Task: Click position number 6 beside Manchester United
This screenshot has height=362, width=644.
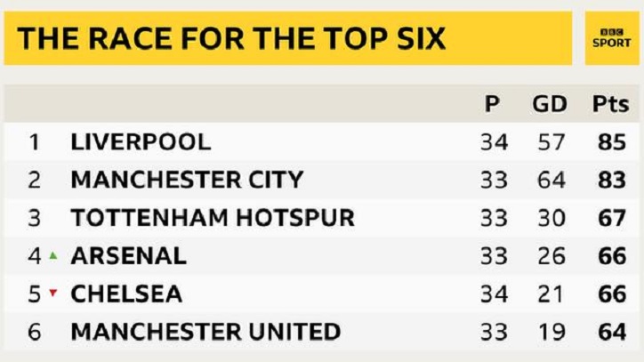Action: [x=34, y=332]
